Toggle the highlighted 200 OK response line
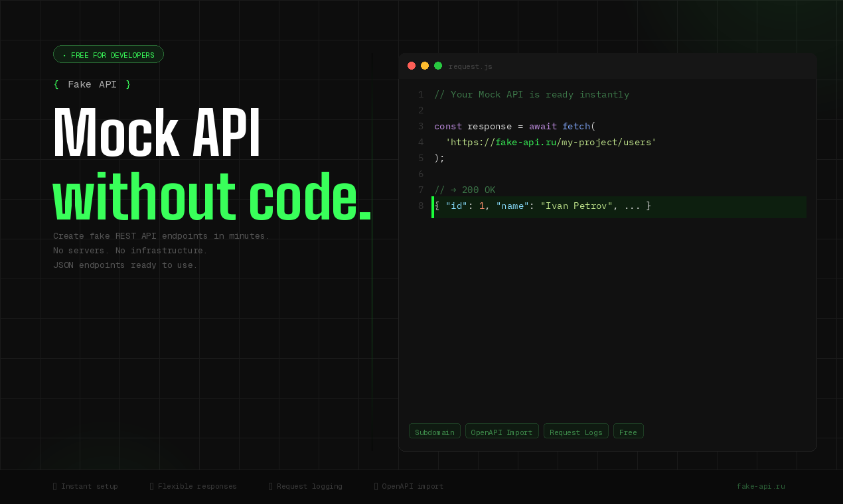This screenshot has height=504, width=843. point(619,207)
